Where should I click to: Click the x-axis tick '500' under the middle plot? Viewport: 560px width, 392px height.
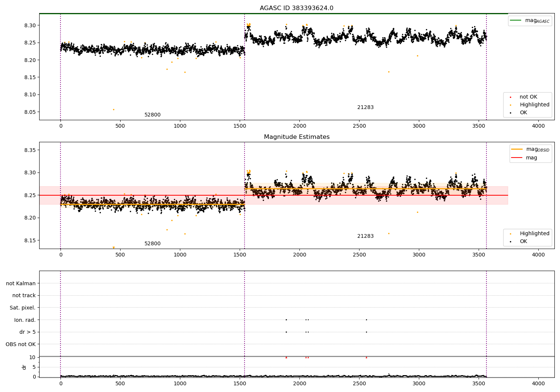(120, 255)
